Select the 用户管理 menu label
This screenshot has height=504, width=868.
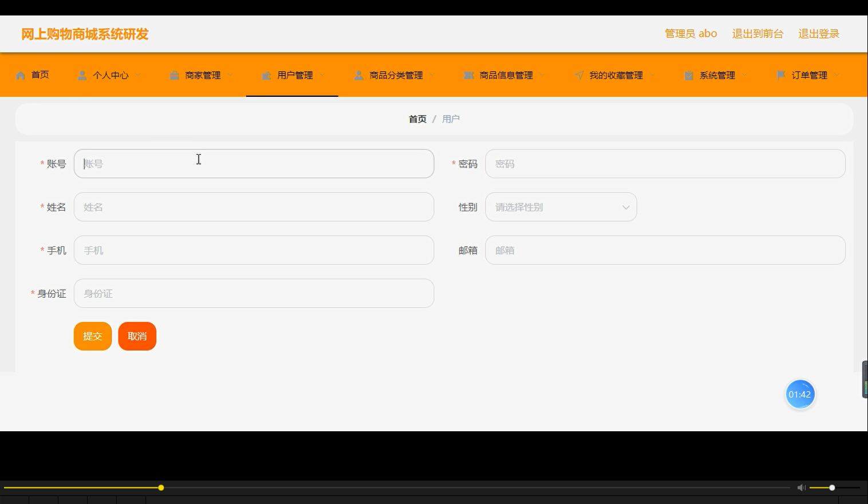pos(295,75)
